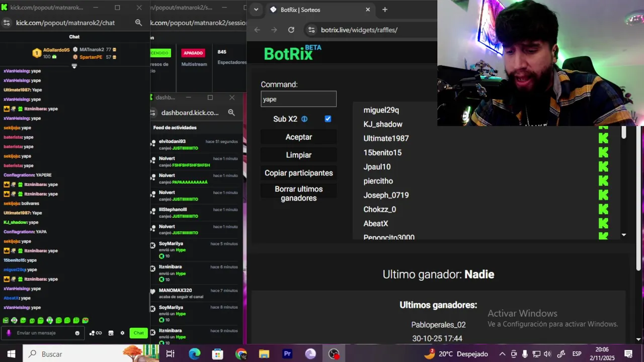Click participant AbeatX in the list
This screenshot has height=362, width=644.
376,224
